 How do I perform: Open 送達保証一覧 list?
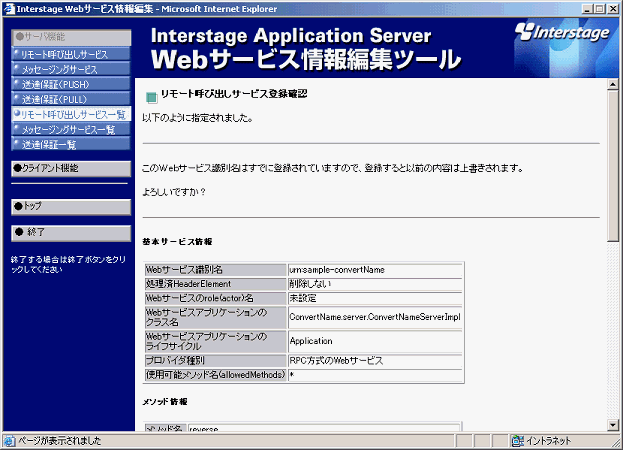coord(71,144)
